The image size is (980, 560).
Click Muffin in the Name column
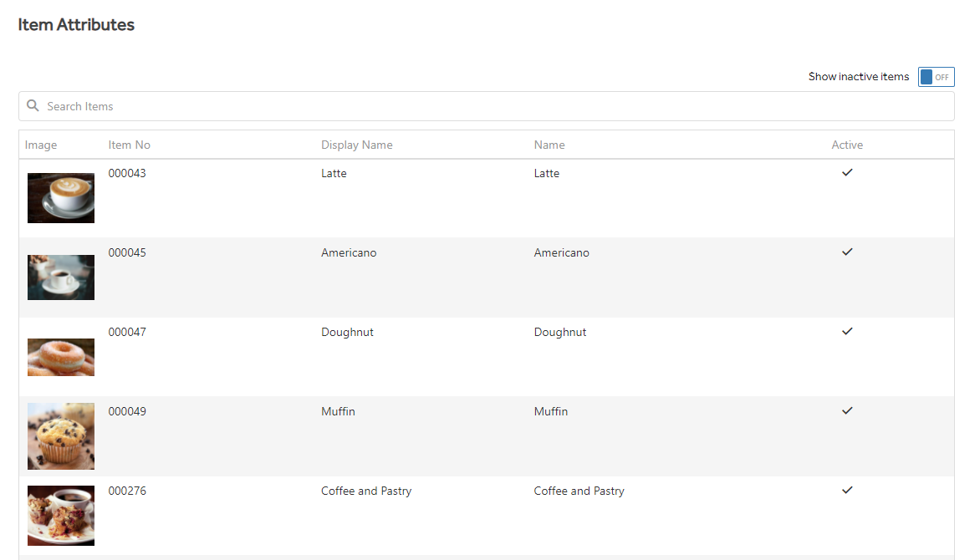pyautogui.click(x=551, y=411)
